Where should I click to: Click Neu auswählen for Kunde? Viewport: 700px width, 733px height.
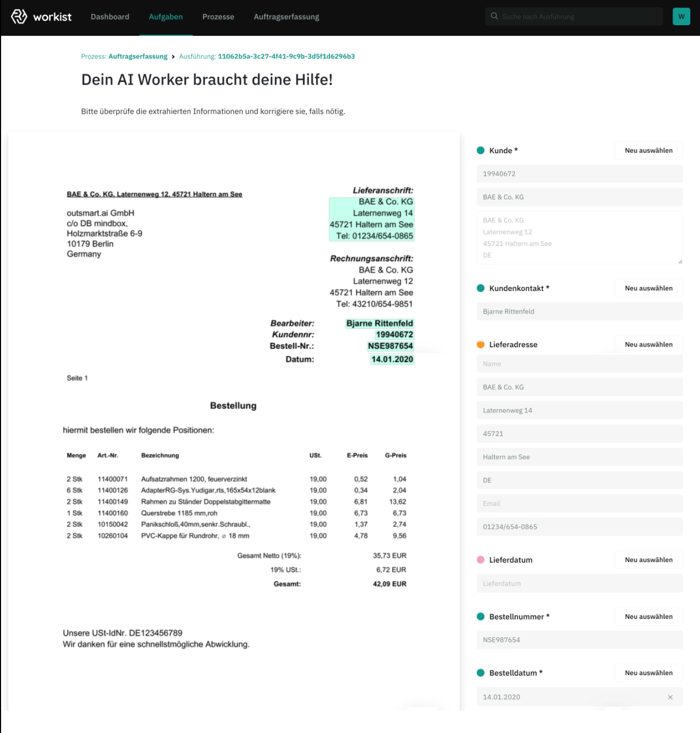point(649,151)
